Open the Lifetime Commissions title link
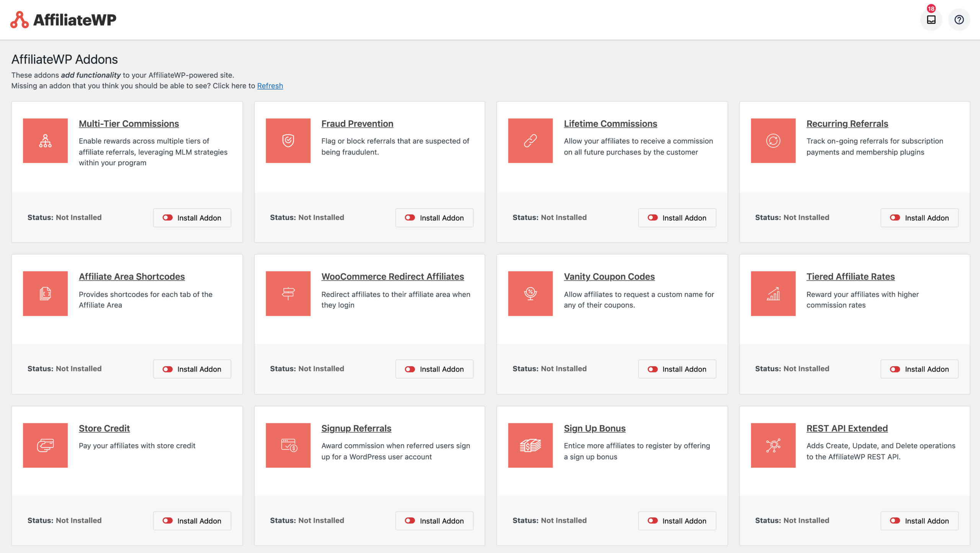 point(610,124)
